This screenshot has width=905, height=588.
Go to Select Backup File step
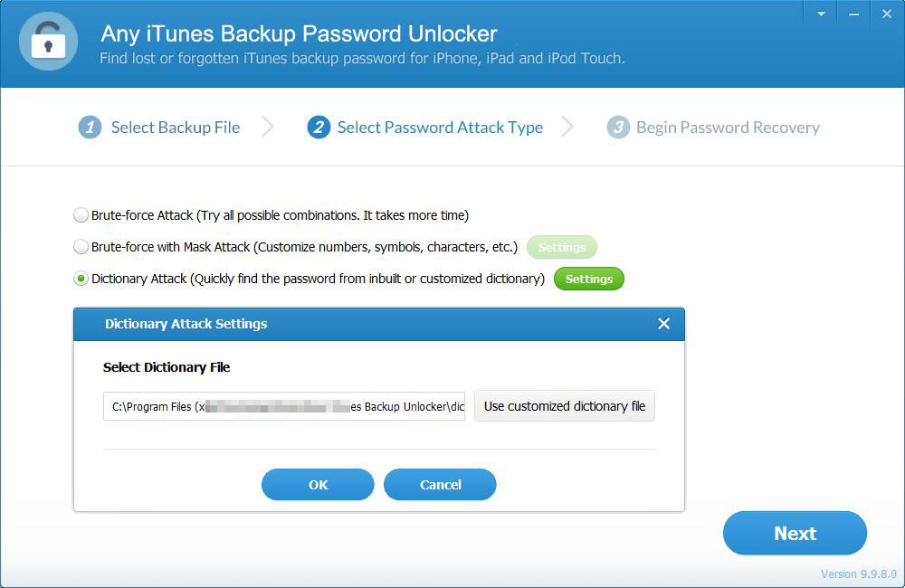tap(176, 128)
